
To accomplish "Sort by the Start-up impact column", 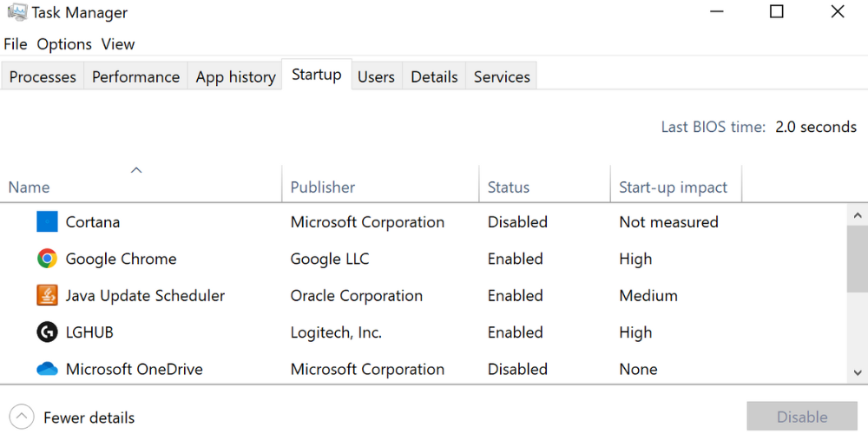I will 673,187.
